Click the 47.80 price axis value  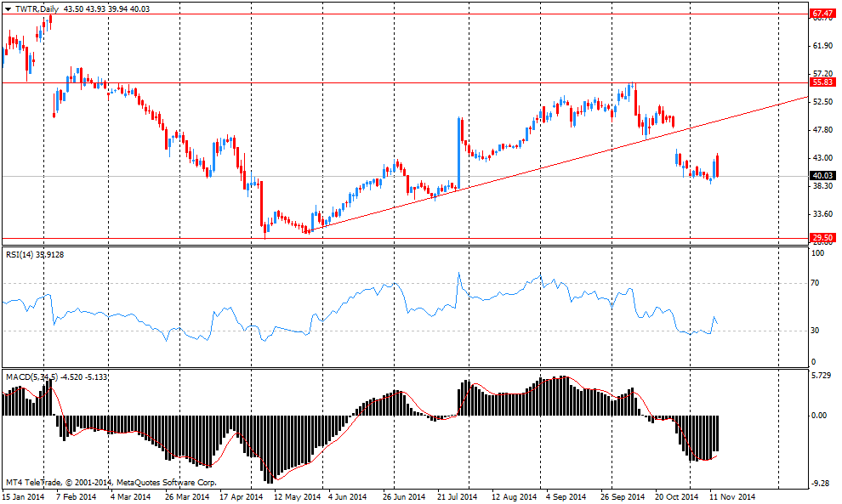(823, 130)
